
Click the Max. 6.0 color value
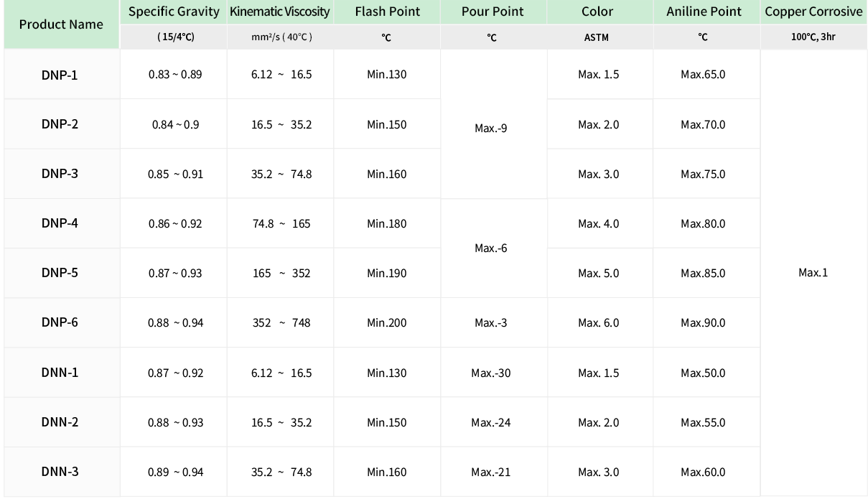[x=599, y=322]
